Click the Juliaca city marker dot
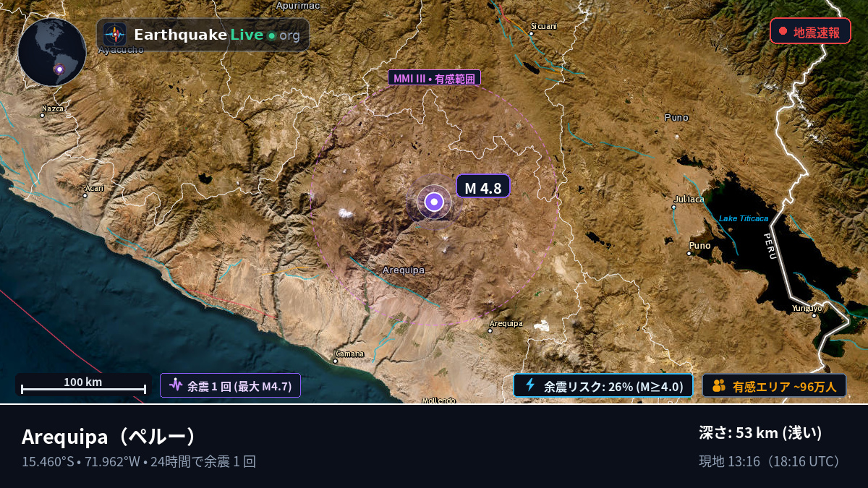Screen dimensions: 868x488 [x=673, y=207]
